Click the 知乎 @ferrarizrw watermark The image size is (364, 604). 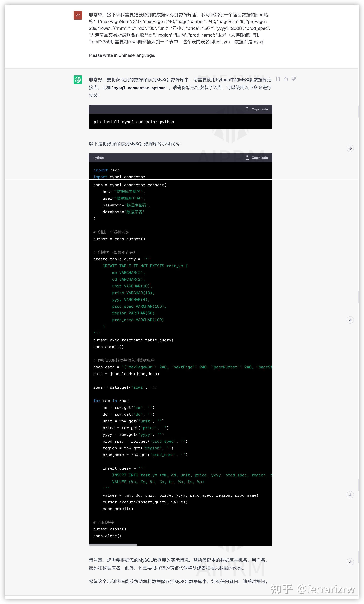tap(313, 589)
